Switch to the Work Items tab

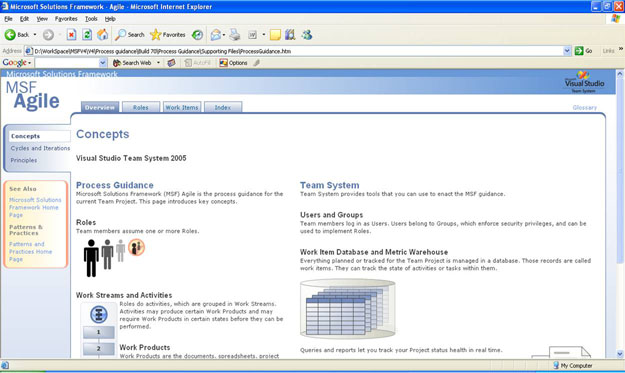click(x=182, y=107)
